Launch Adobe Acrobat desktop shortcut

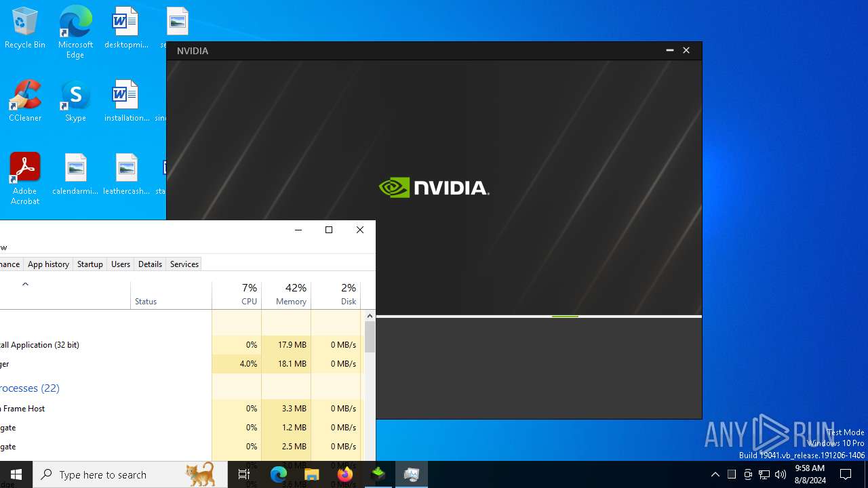tap(25, 178)
